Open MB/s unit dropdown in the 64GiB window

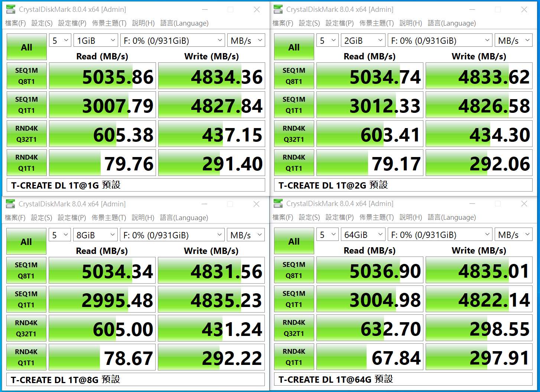tap(514, 235)
